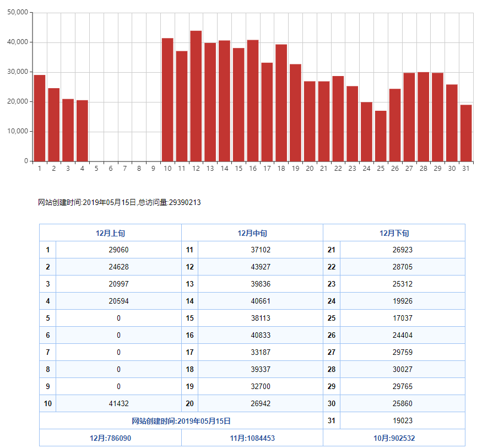Click table value 24404
This screenshot has height=448, width=504.
(403, 335)
